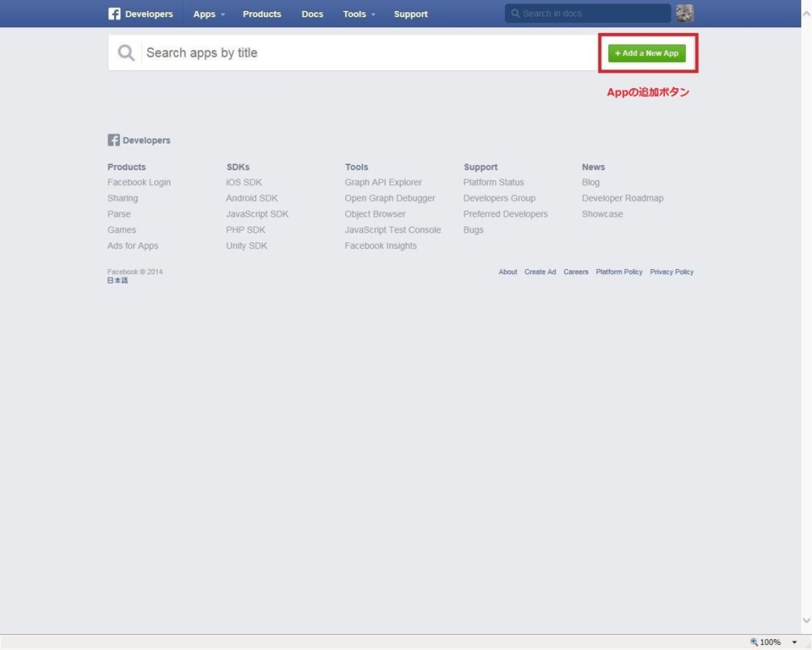Viewport: 812px width, 650px height.
Task: Click the footer Facebook Developers logo
Action: (139, 140)
